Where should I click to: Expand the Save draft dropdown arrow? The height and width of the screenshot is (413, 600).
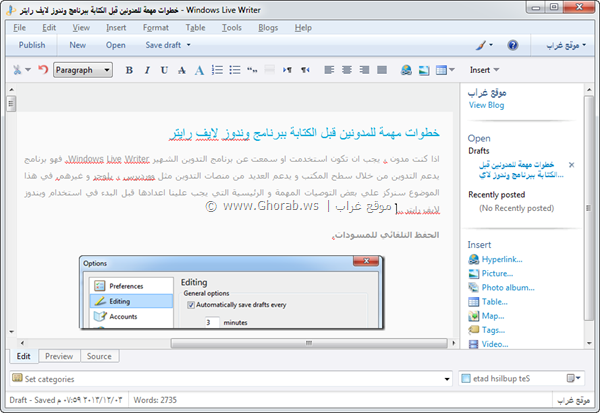click(x=189, y=45)
